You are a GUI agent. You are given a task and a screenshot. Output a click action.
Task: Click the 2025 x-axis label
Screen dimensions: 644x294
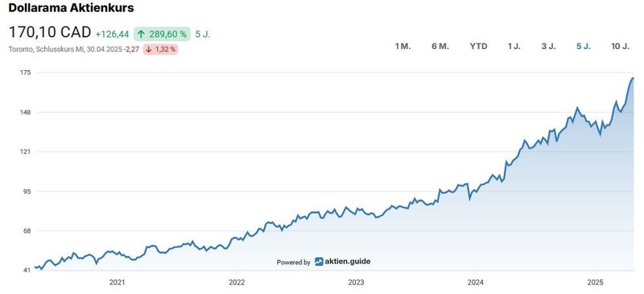[x=595, y=283]
